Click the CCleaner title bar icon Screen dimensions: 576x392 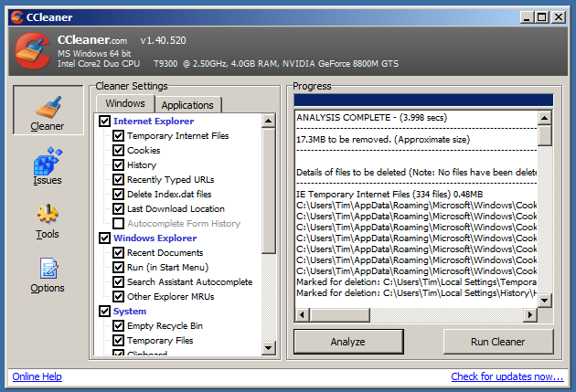[x=16, y=16]
